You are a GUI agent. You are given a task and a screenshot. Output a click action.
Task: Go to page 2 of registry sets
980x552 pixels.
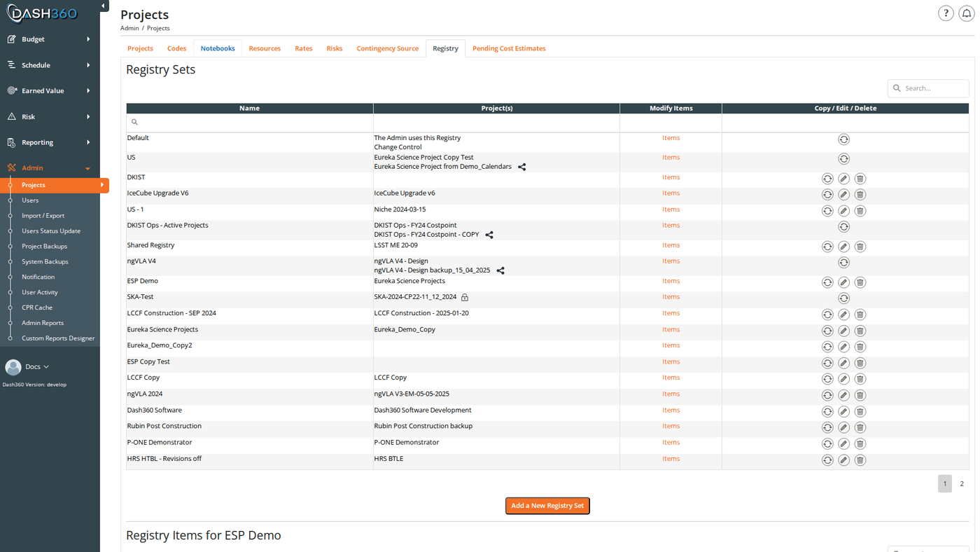962,484
